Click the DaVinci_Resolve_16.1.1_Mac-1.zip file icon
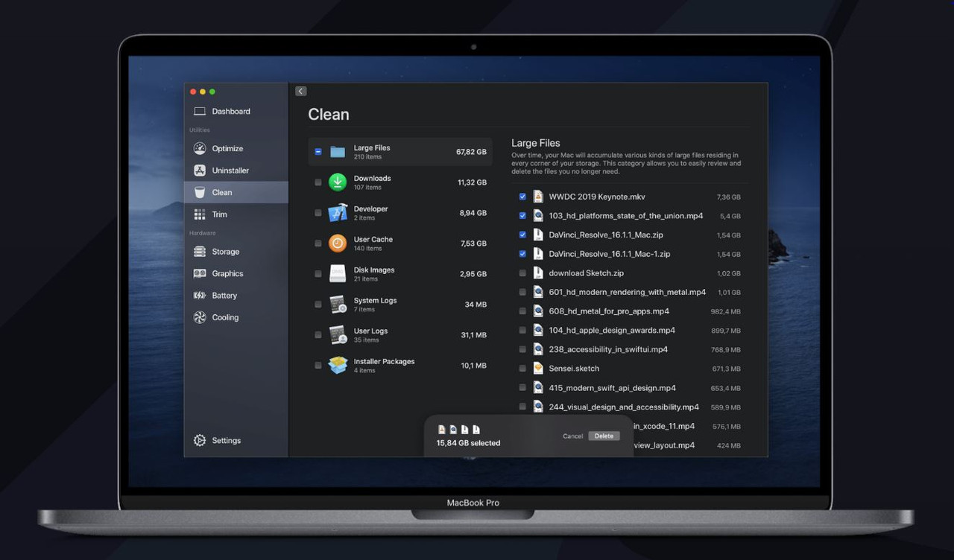Screen dimensions: 954x560 pyautogui.click(x=538, y=254)
